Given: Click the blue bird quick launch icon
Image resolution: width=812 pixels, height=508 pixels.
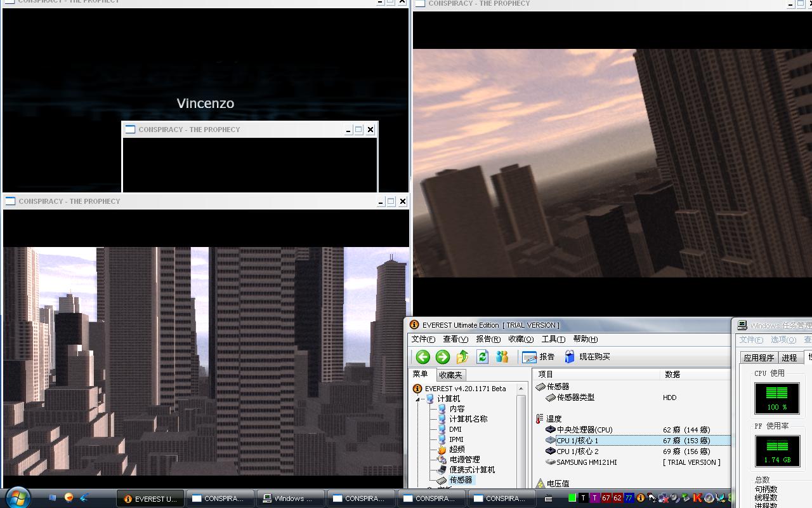Looking at the screenshot, I should tap(84, 498).
